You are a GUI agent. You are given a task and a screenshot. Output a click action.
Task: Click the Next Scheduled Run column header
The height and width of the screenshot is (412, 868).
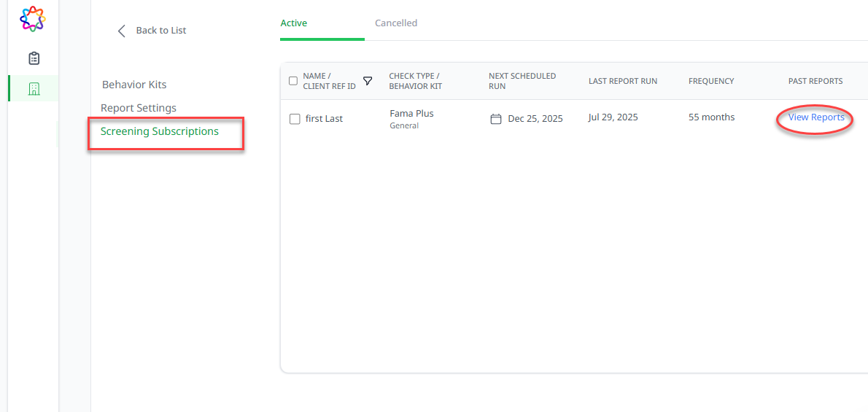point(522,81)
